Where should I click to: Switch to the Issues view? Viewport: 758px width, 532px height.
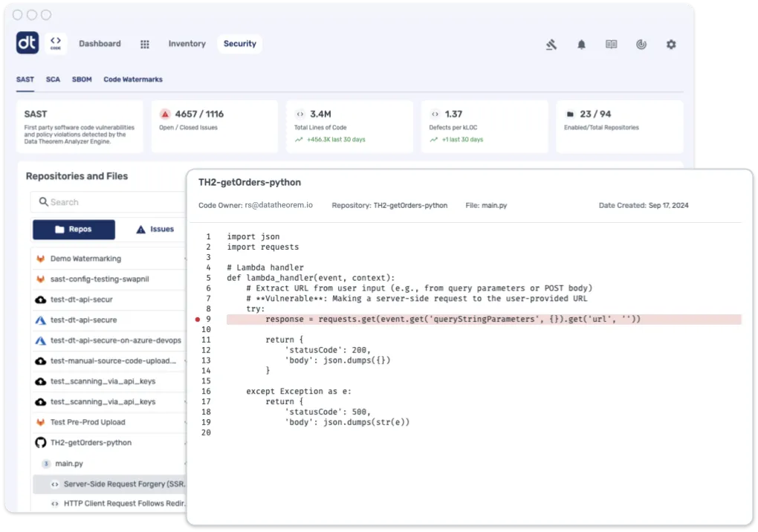tap(155, 229)
